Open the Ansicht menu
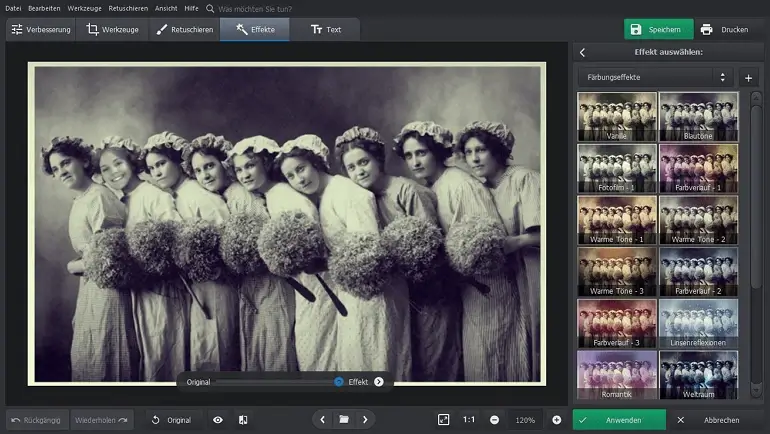This screenshot has width=770, height=434. [166, 8]
